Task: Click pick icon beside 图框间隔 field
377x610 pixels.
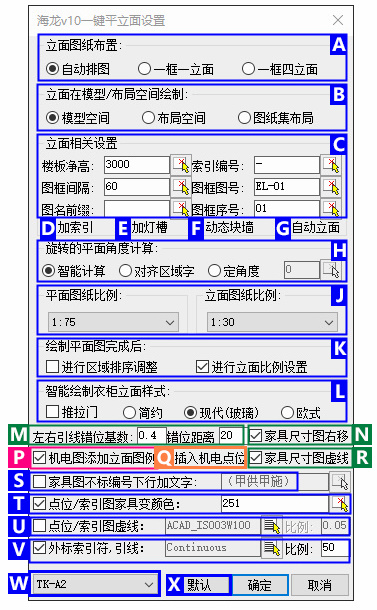Action: point(181,187)
